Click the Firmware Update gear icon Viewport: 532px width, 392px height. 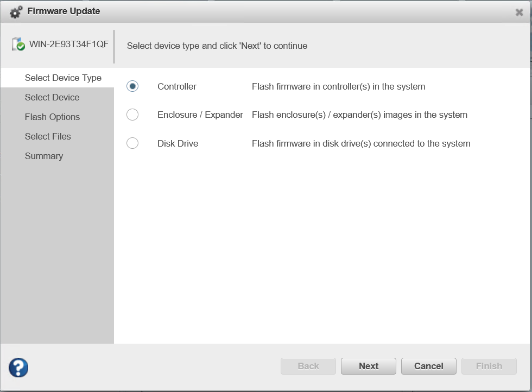pos(16,11)
